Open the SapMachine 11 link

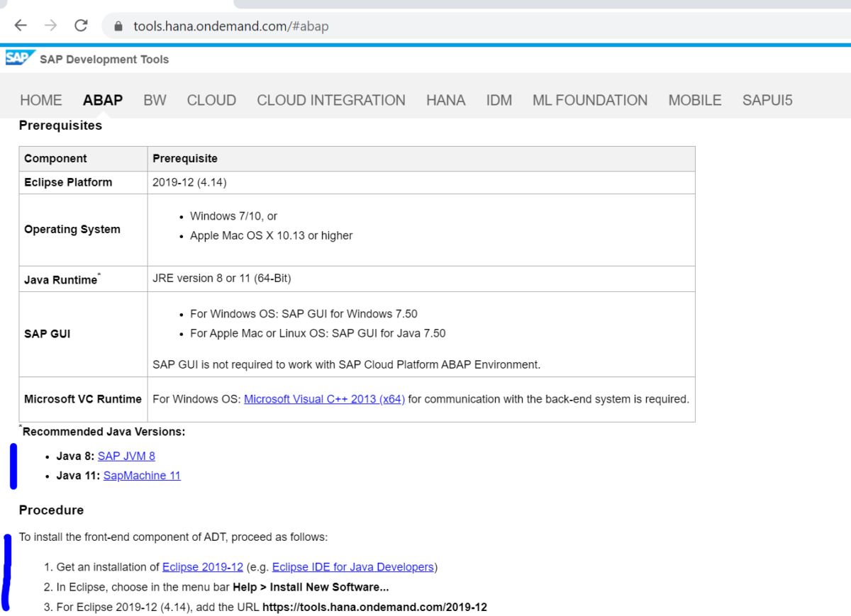[141, 475]
